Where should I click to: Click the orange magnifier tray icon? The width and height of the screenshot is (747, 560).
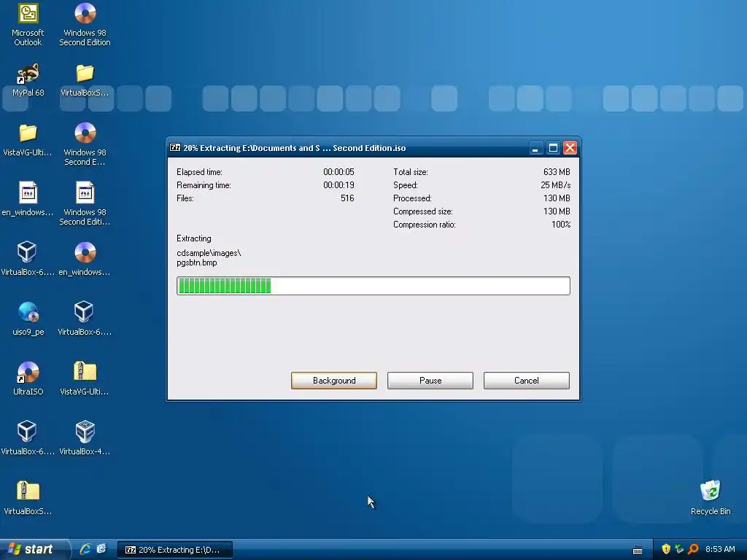(x=693, y=549)
